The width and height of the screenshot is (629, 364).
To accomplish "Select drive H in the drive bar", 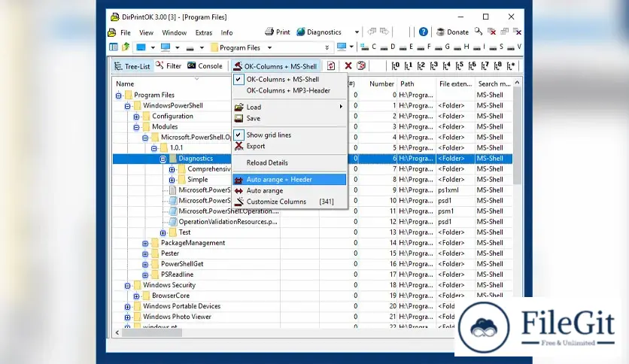I will click(461, 47).
